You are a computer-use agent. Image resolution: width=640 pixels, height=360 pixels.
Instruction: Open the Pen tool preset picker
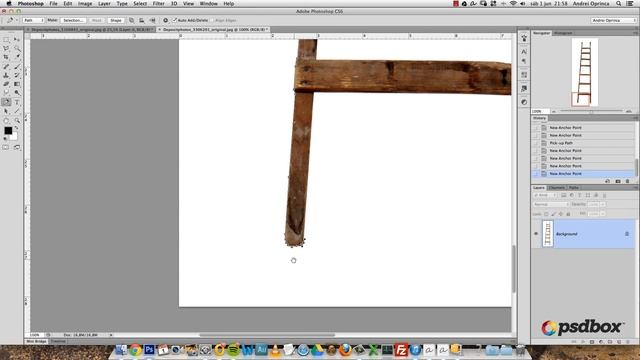tap(11, 20)
